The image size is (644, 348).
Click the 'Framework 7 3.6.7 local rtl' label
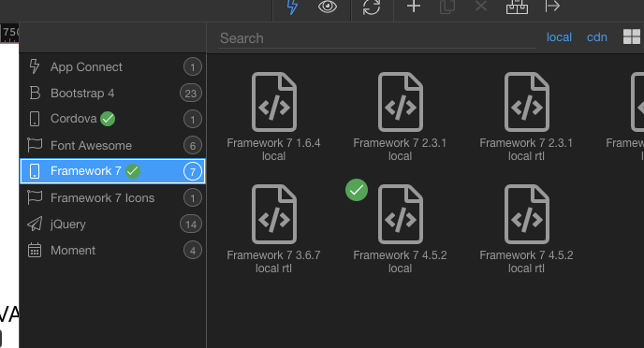[273, 261]
